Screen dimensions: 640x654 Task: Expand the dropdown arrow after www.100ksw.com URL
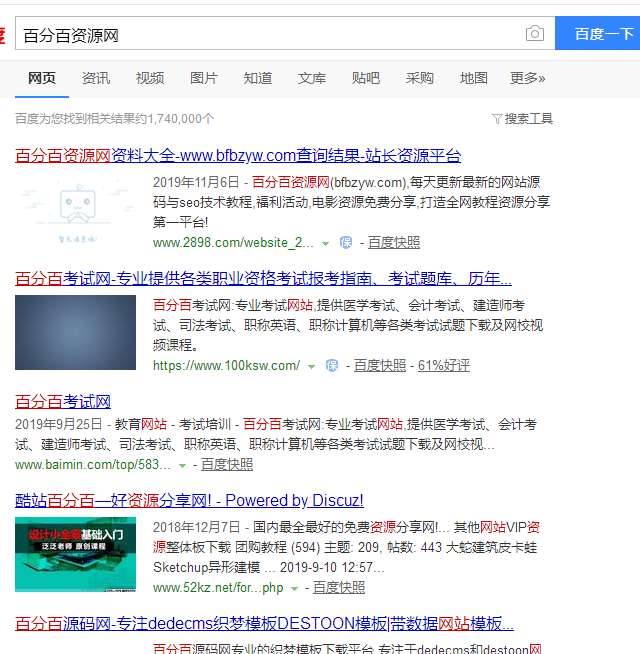(311, 367)
